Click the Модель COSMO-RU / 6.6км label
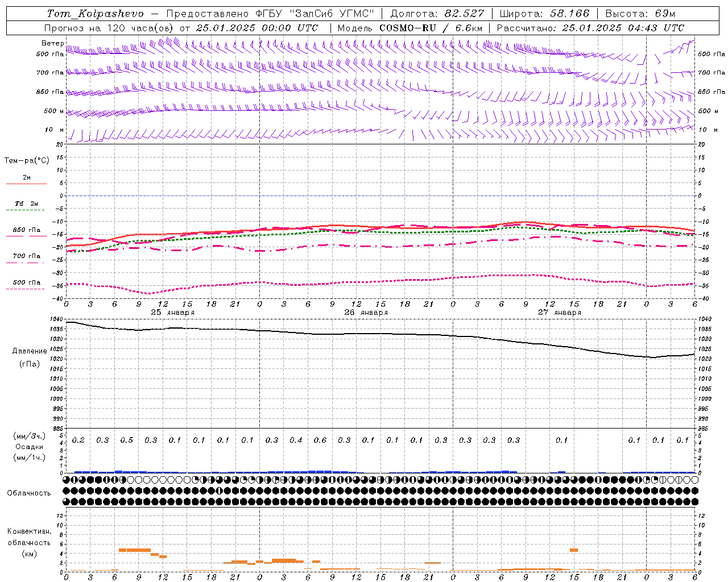This screenshot has height=582, width=728. coord(410,28)
